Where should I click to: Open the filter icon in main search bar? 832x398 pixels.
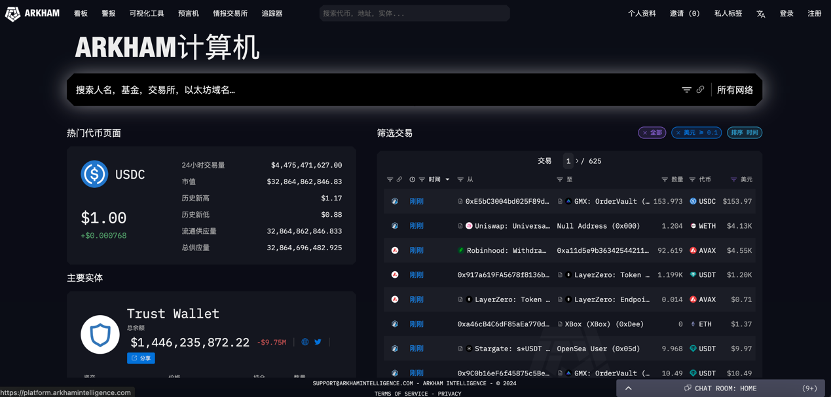(x=687, y=90)
